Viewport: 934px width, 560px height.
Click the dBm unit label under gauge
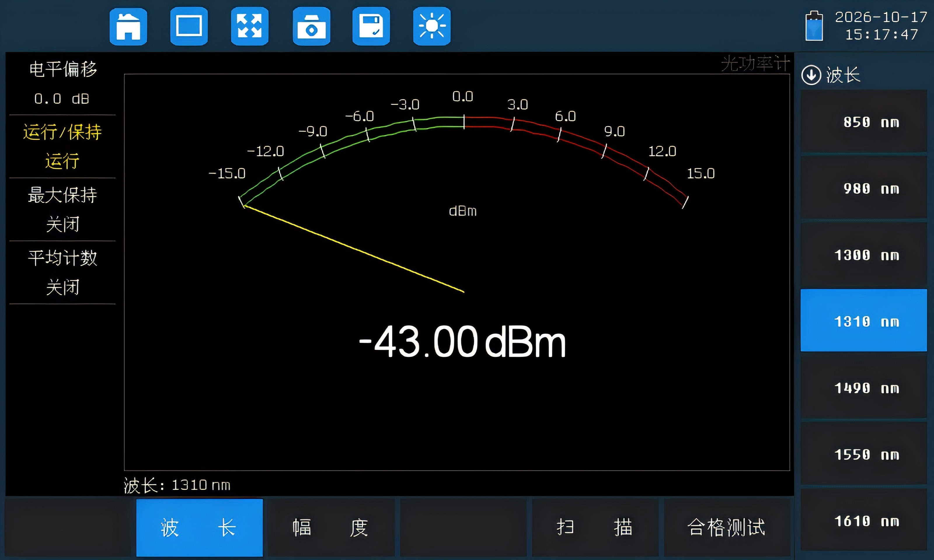pos(463,211)
